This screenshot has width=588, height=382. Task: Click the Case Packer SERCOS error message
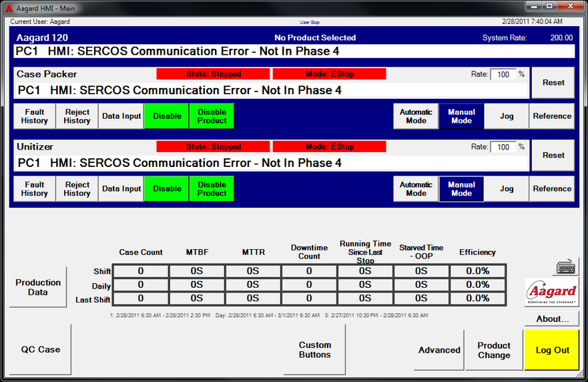(272, 90)
